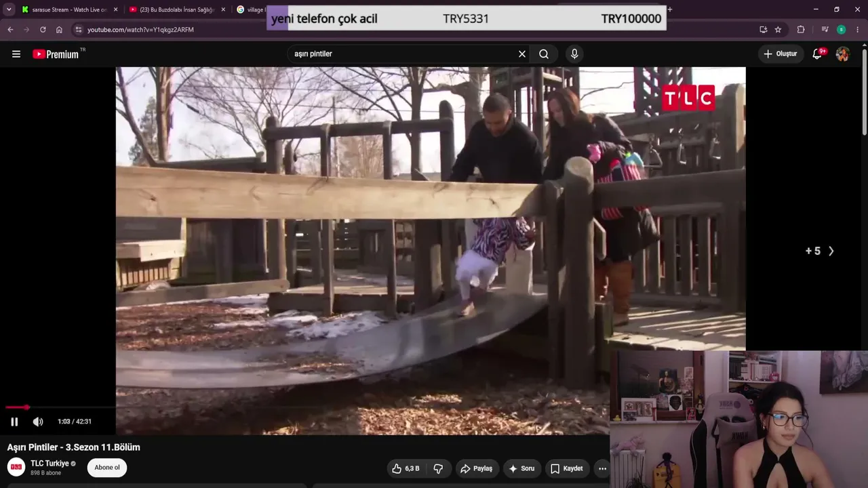The image size is (868, 488).
Task: Open YouTube notifications bell
Action: pyautogui.click(x=818, y=54)
